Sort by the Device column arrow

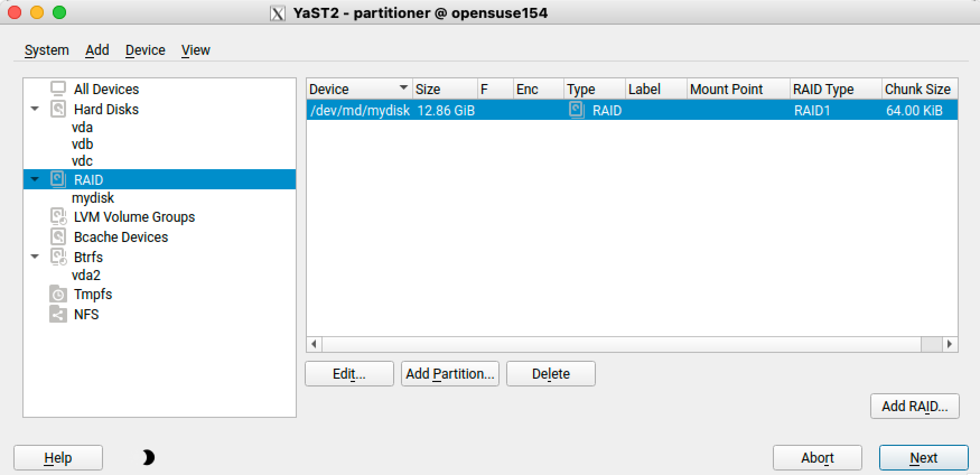[403, 88]
